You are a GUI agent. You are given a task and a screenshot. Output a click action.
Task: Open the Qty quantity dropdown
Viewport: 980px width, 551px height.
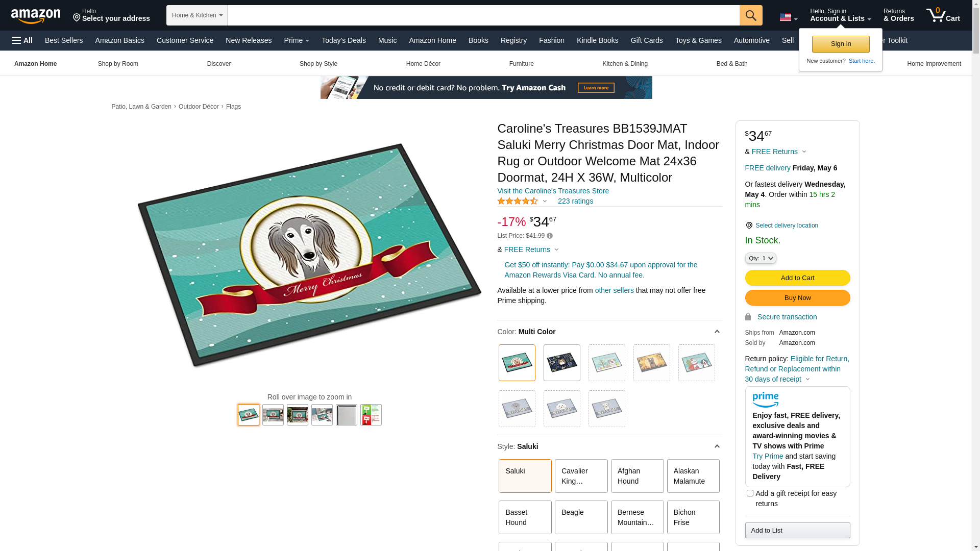coord(761,258)
